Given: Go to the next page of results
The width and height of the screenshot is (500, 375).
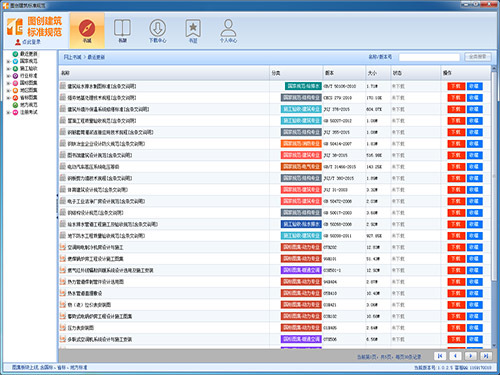Looking at the screenshot, I should click(471, 356).
